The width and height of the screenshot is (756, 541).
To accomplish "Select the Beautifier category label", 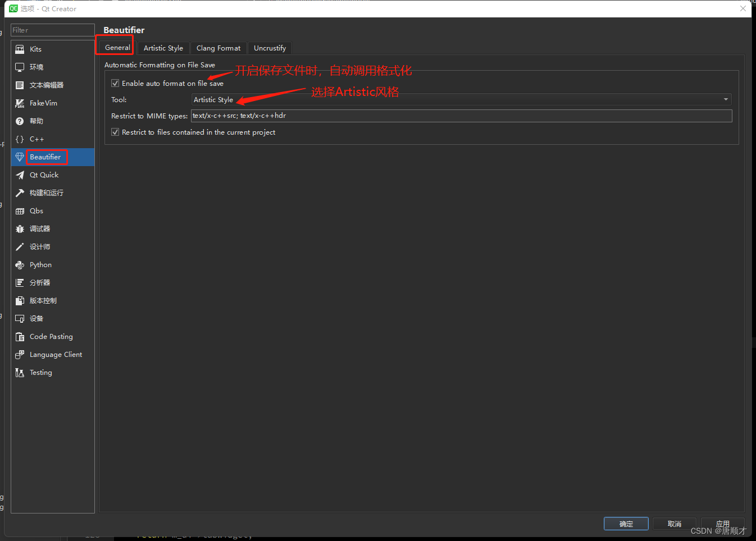I will [x=45, y=157].
